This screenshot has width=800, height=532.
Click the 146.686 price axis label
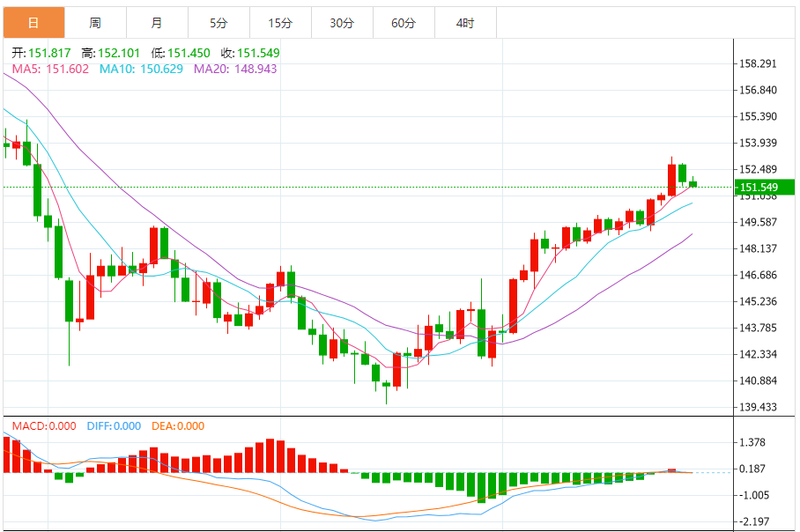[759, 276]
